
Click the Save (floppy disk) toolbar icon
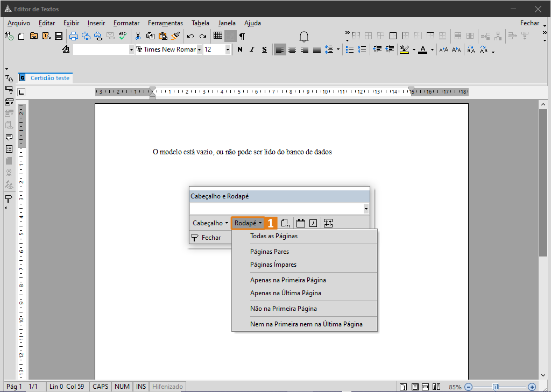pyautogui.click(x=59, y=36)
